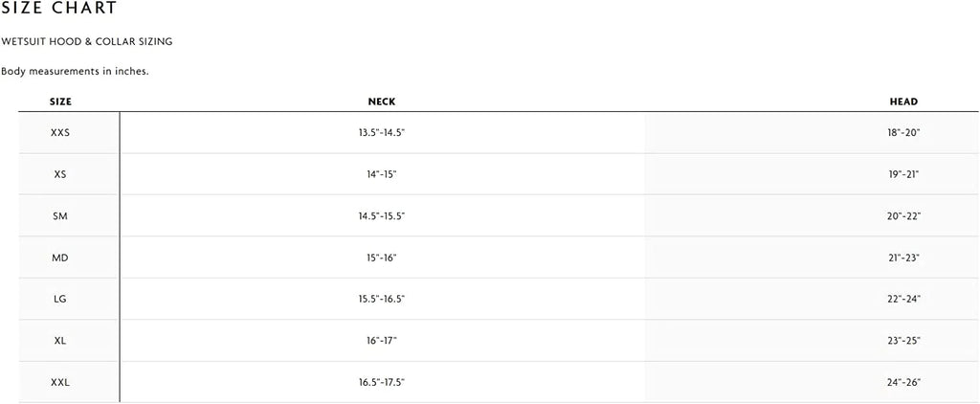This screenshot has width=980, height=404.
Task: Select the SM size row label
Action: [60, 215]
